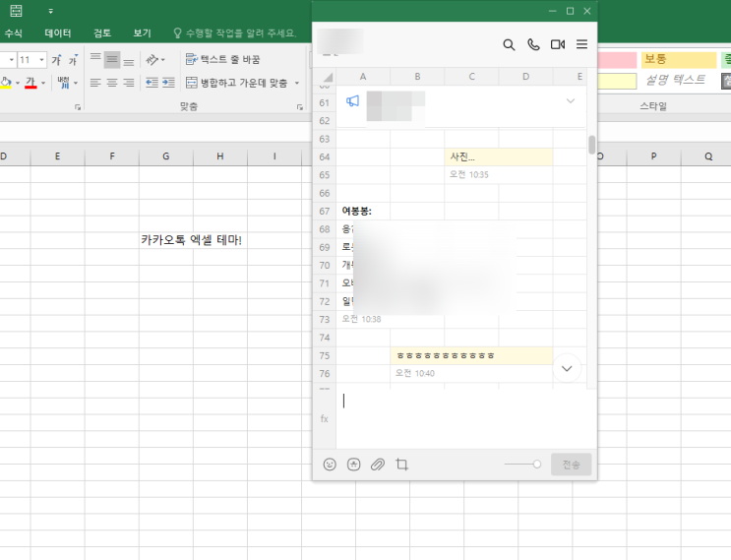Start a voice call from chat header
This screenshot has height=560, width=731.
click(x=533, y=44)
